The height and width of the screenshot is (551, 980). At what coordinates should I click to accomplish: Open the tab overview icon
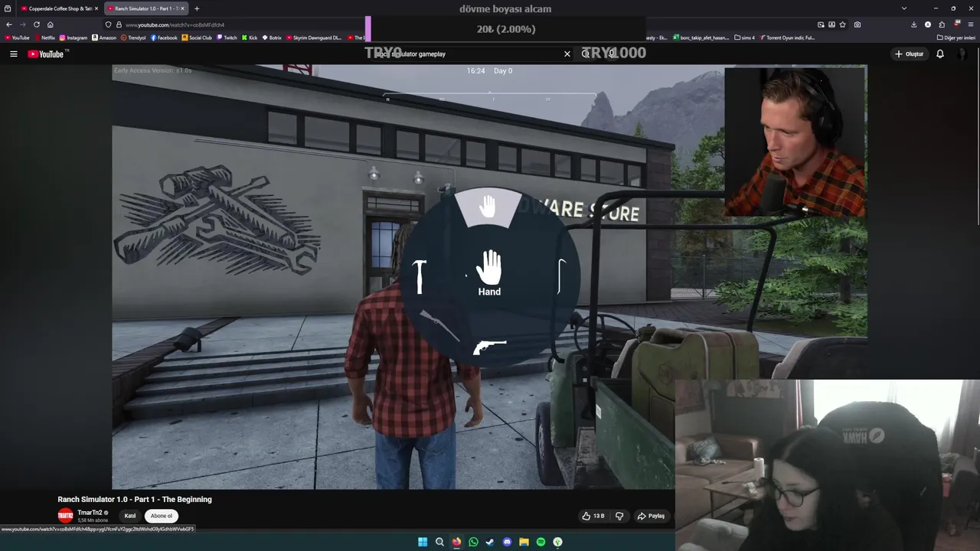(x=8, y=8)
